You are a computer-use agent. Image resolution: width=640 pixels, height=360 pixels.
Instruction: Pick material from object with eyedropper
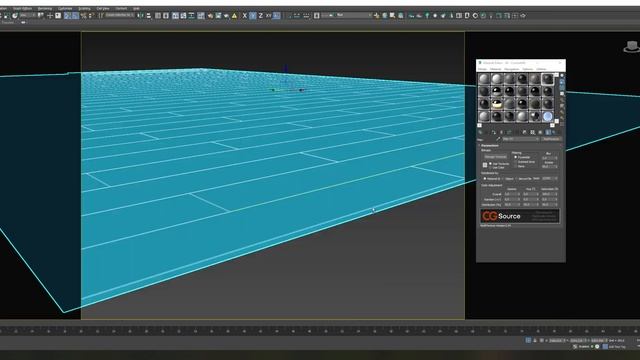coord(498,139)
